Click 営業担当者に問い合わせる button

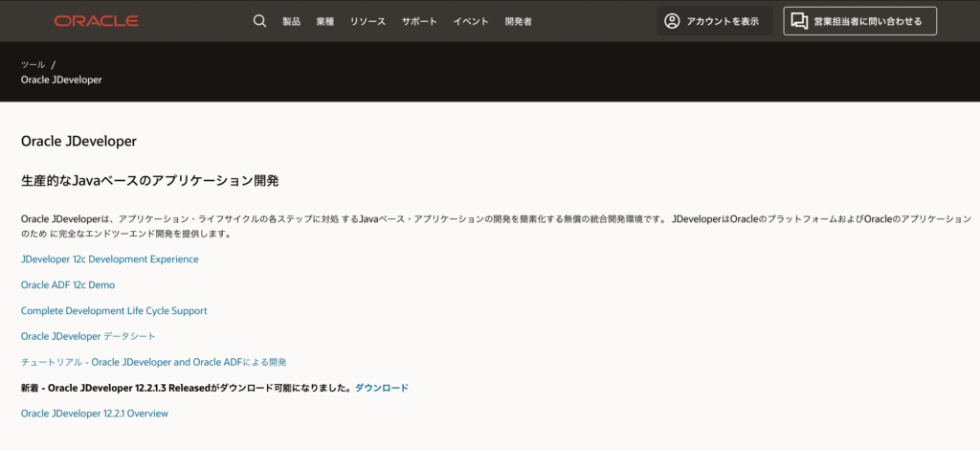[x=860, y=21]
